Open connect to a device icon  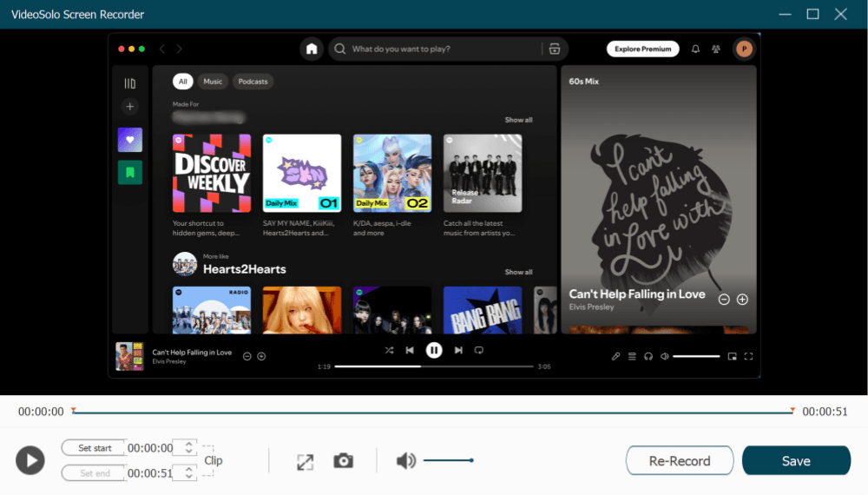coord(648,357)
